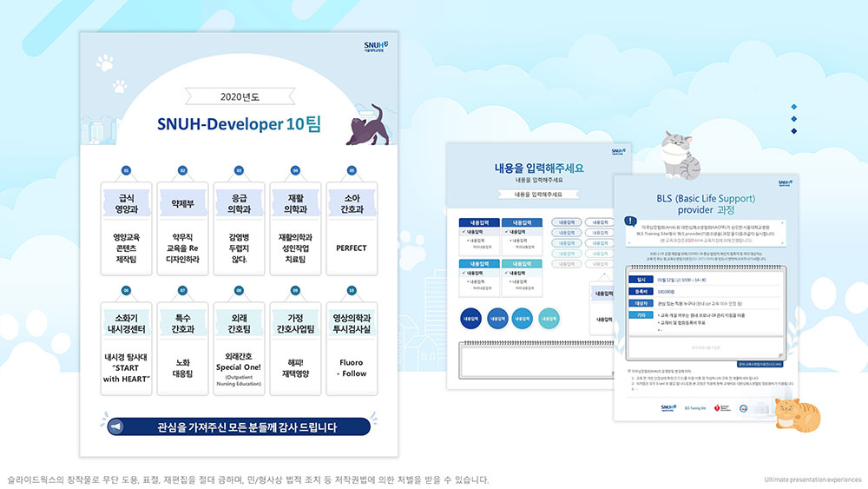Pick the navy circle color swatch

point(471,318)
